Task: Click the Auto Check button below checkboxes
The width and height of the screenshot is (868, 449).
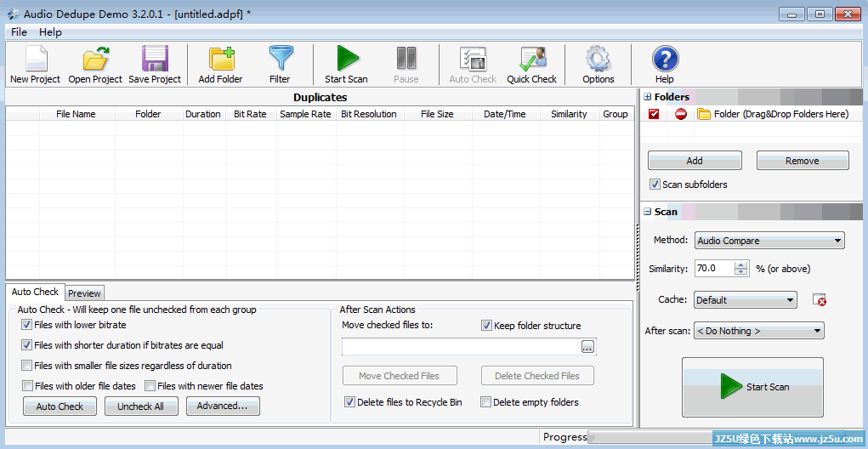Action: (x=60, y=406)
